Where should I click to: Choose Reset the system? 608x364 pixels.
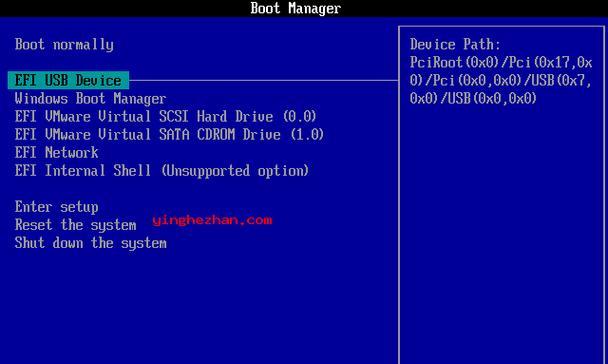(76, 225)
